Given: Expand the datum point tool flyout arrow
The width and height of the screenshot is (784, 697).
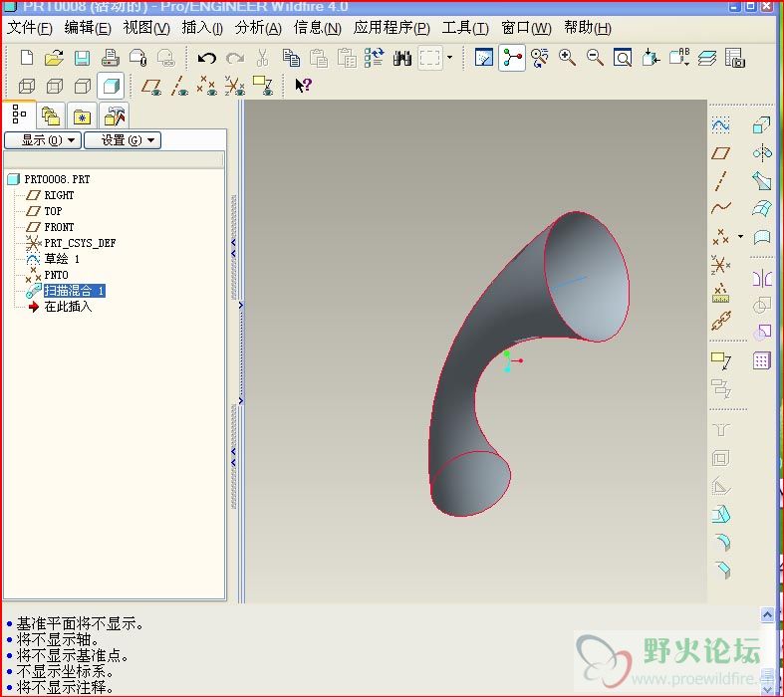Looking at the screenshot, I should [x=740, y=236].
